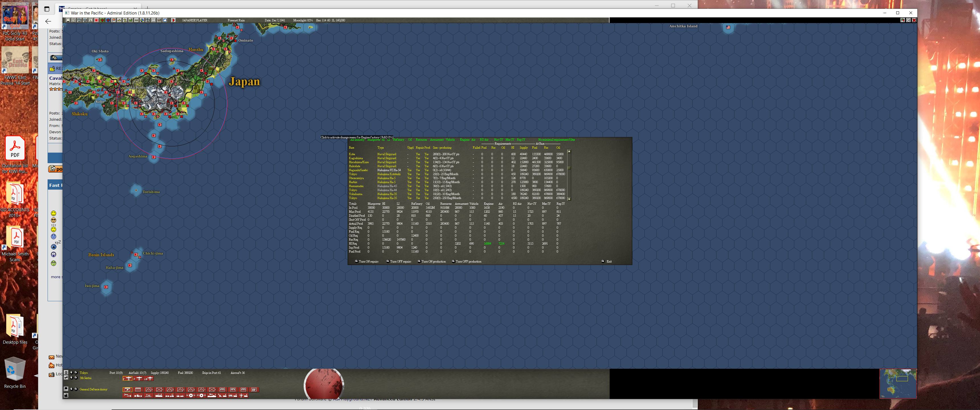The width and height of the screenshot is (980, 410).
Task: Click the factory industry icon in bottom-left panel
Action: 66,395
